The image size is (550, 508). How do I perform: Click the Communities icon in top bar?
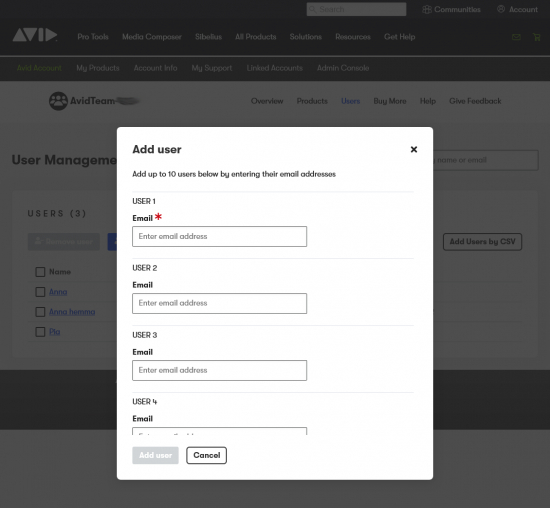coord(427,9)
